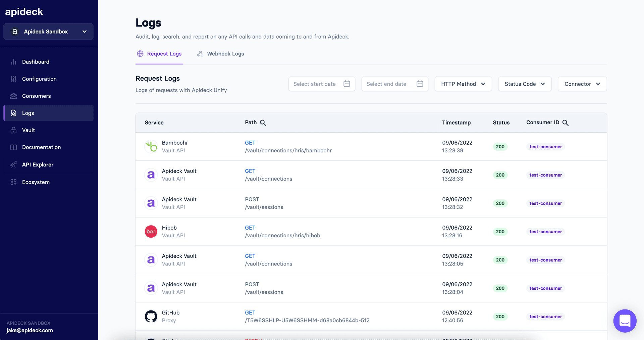
Task: Click the /T5W6SSHLP-U5W6SSHMM-d68a0cb6844b-512 path
Action: 307,320
